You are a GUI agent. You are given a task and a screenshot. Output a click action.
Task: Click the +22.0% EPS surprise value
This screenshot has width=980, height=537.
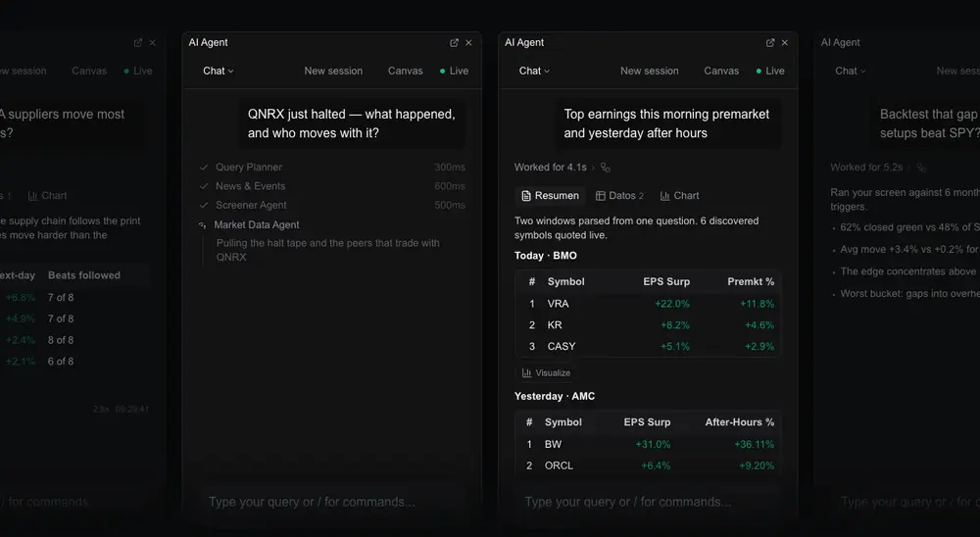coord(672,304)
